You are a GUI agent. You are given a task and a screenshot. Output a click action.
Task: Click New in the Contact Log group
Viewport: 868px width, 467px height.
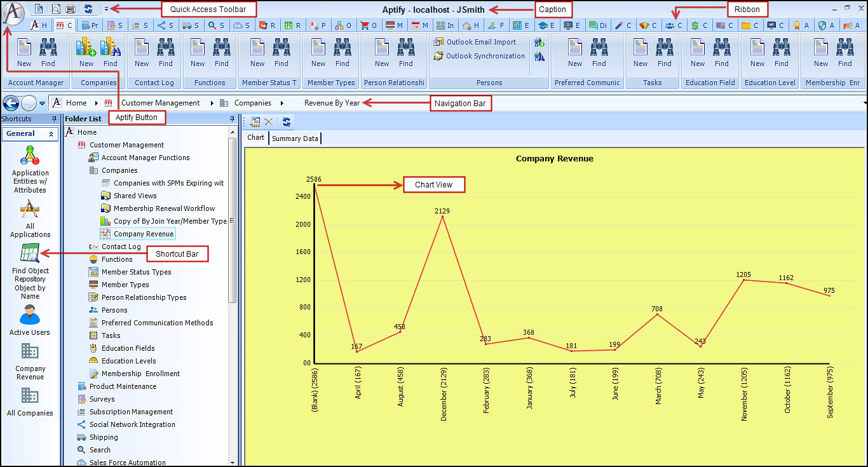point(142,52)
